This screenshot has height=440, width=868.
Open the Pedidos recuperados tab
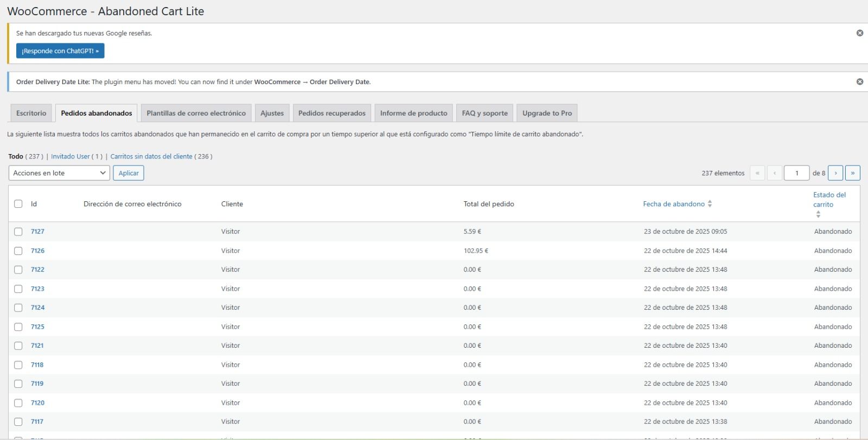point(331,113)
